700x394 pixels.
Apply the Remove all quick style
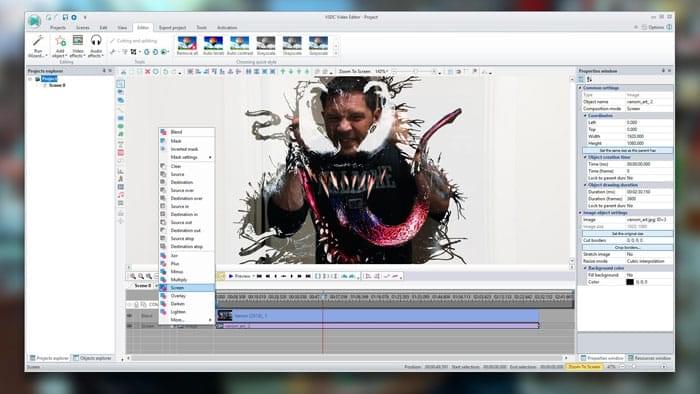click(187, 46)
